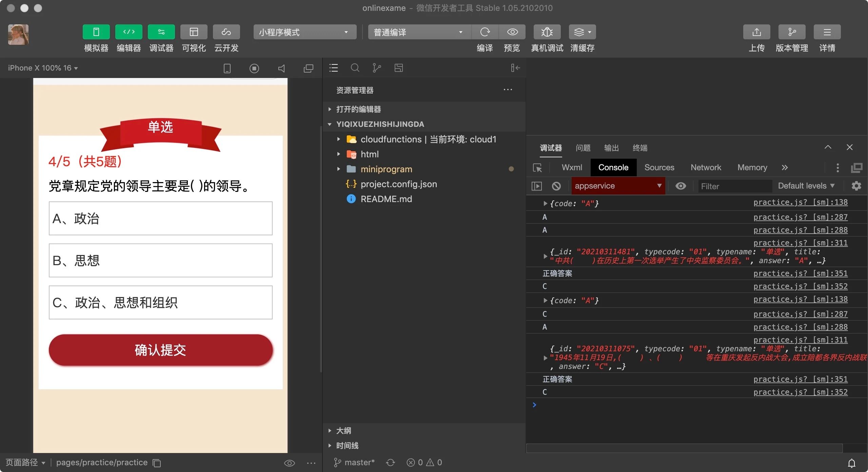Open the 小程序模式 mode dropdown
Viewport: 868px width, 472px height.
[x=304, y=32]
